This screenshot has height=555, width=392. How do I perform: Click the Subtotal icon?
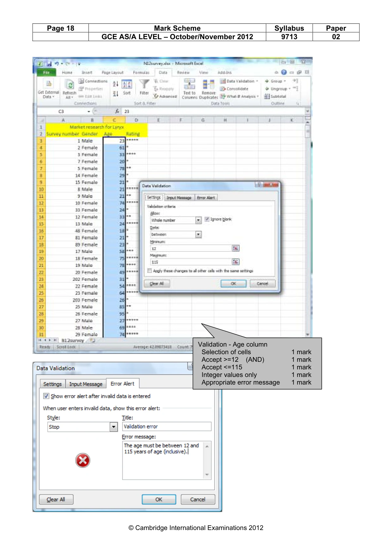pos(267,96)
